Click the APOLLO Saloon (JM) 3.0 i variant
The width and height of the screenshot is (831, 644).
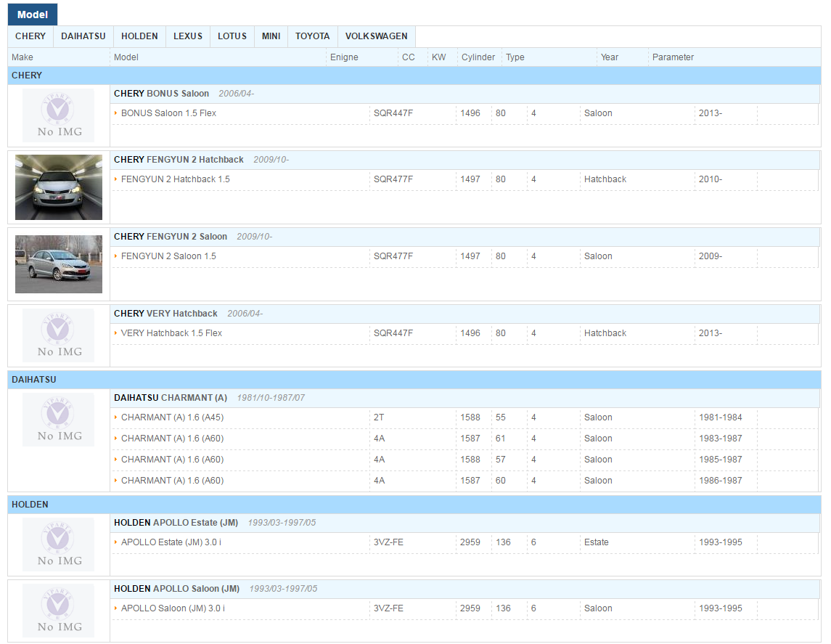coord(173,608)
